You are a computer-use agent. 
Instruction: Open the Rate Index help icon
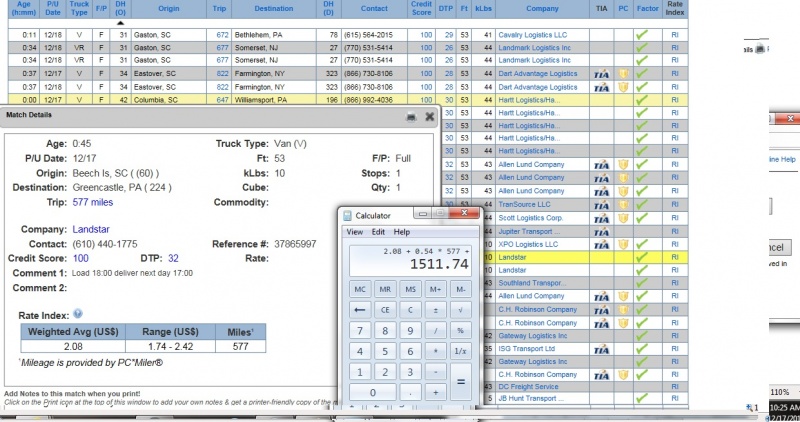coord(78,314)
